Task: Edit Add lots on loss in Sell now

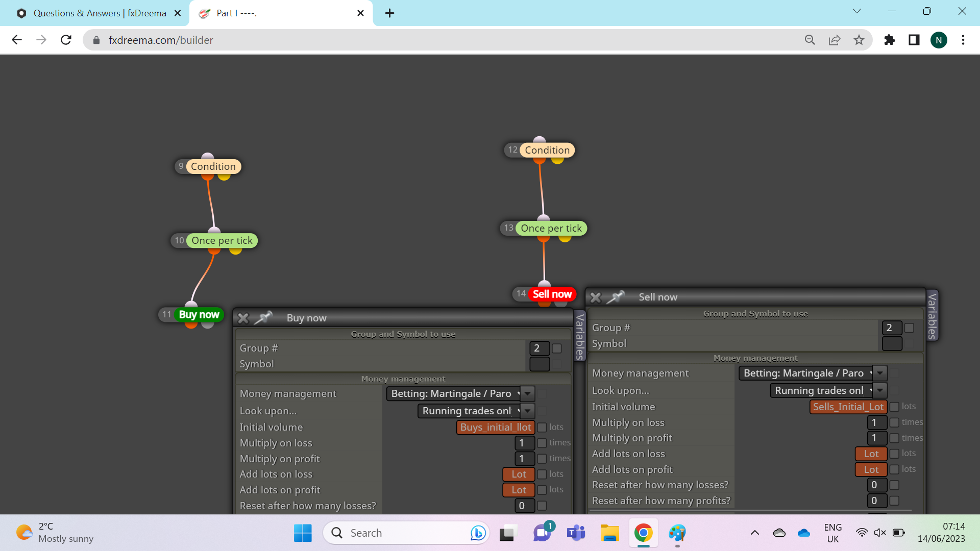Action: pyautogui.click(x=871, y=454)
